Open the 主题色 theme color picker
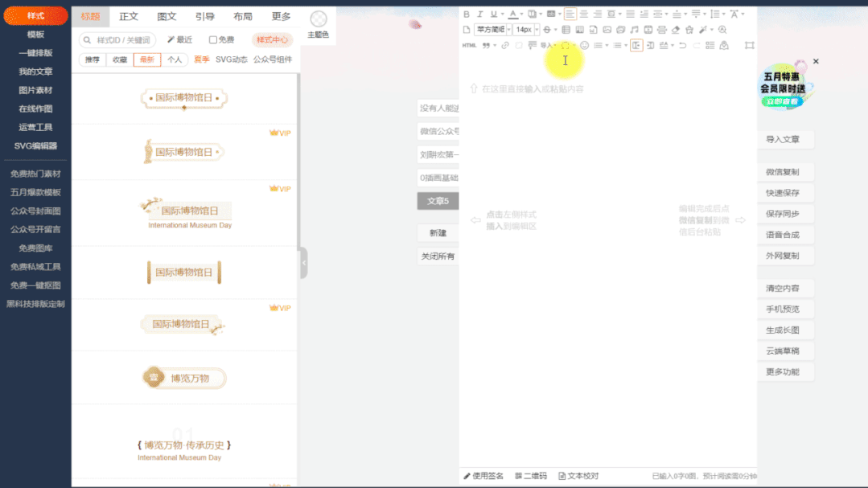The image size is (868, 488). point(319,25)
